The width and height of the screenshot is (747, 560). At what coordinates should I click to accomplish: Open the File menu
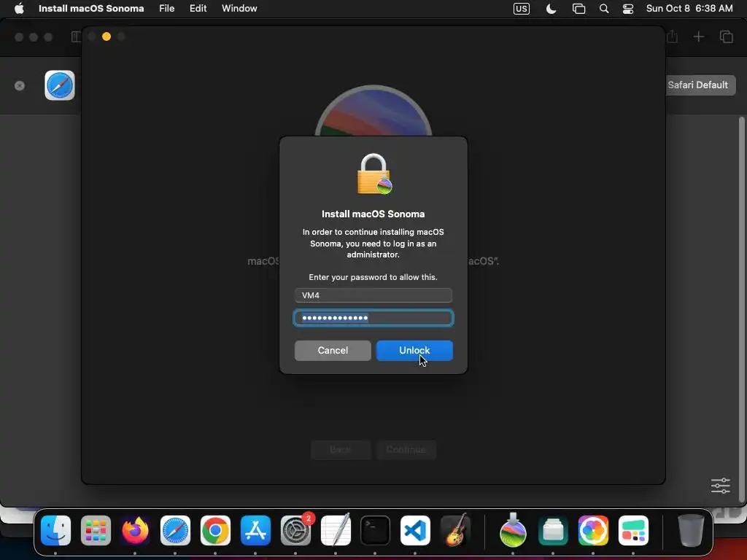coord(167,9)
